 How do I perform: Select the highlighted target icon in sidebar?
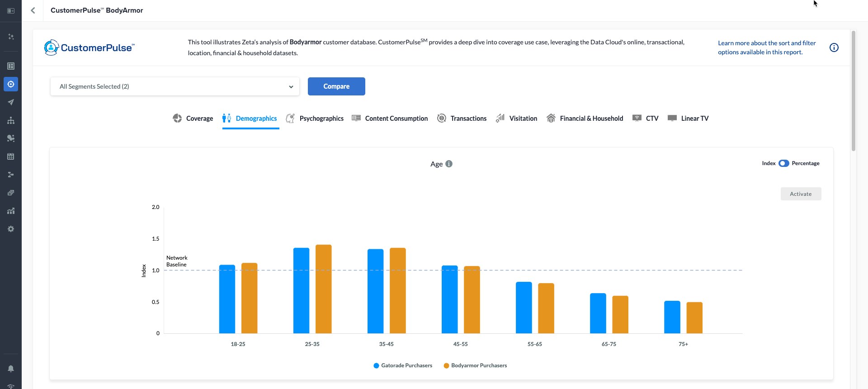11,84
